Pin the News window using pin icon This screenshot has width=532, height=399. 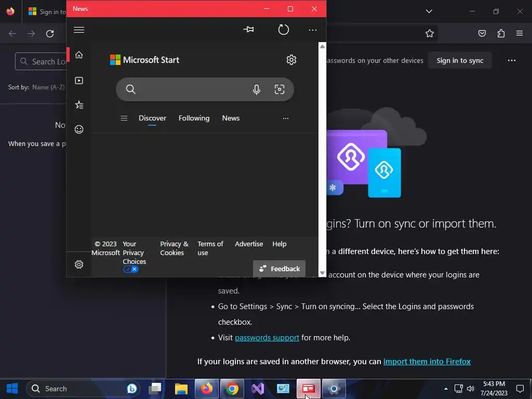[248, 30]
